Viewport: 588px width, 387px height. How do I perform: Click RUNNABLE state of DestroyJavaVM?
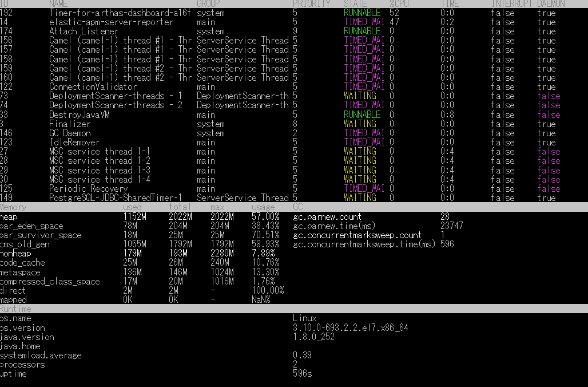pos(362,114)
